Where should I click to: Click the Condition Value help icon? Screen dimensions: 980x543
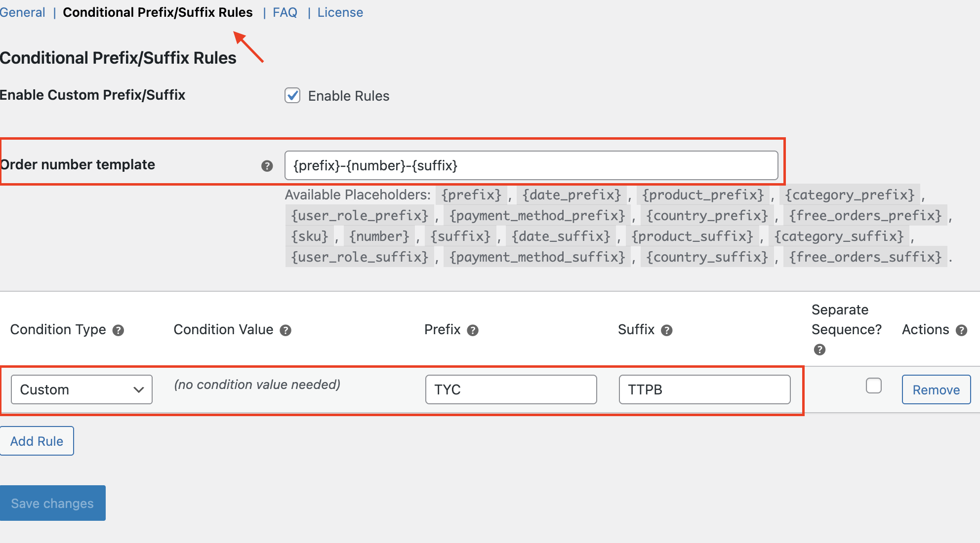(x=285, y=330)
